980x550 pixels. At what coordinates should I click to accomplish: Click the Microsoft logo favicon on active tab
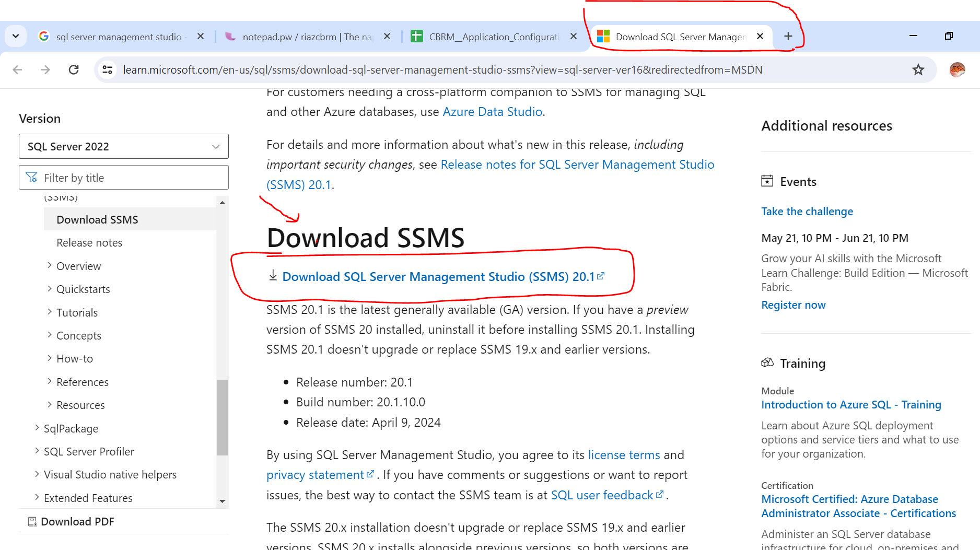tap(603, 36)
